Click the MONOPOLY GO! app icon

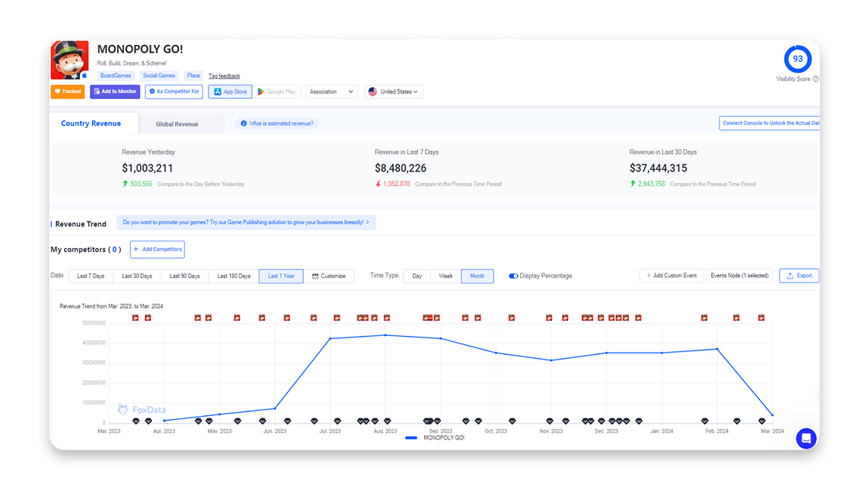pyautogui.click(x=69, y=60)
